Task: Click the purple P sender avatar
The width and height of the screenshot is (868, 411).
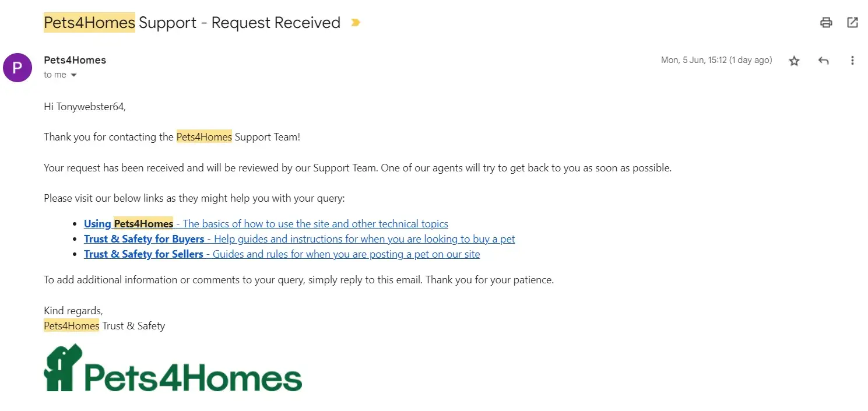Action: point(17,67)
